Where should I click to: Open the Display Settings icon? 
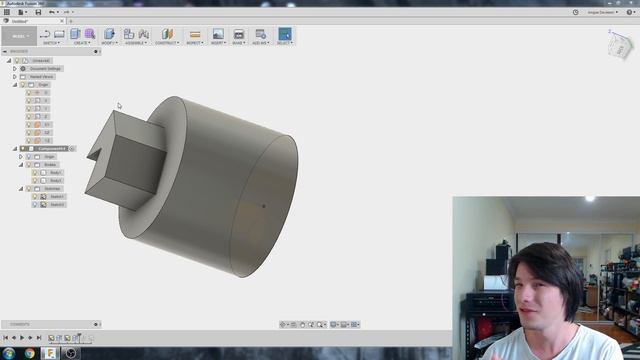coord(333,324)
